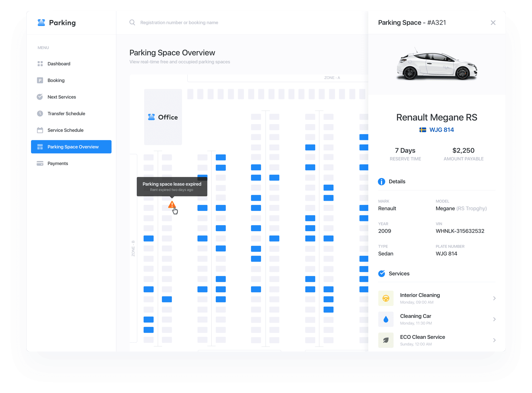This screenshot has height=393, width=532.
Task: Click the lease expired tooltip
Action: 172,187
